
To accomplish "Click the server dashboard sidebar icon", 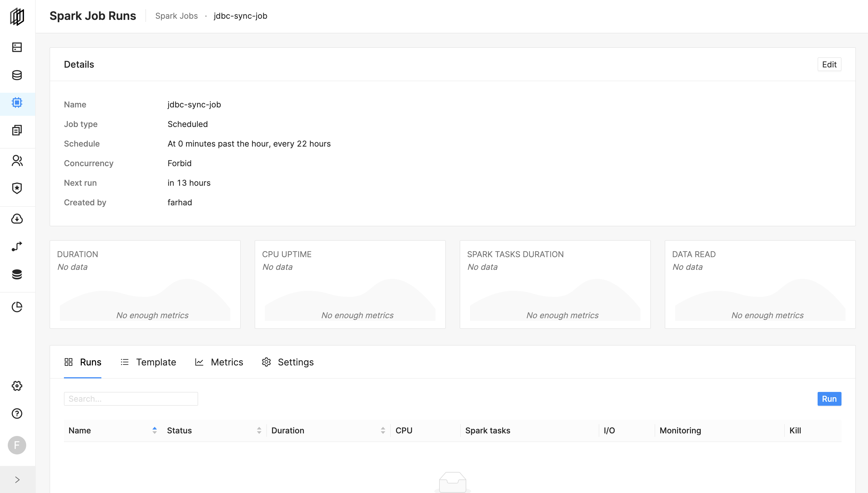I will click(17, 47).
